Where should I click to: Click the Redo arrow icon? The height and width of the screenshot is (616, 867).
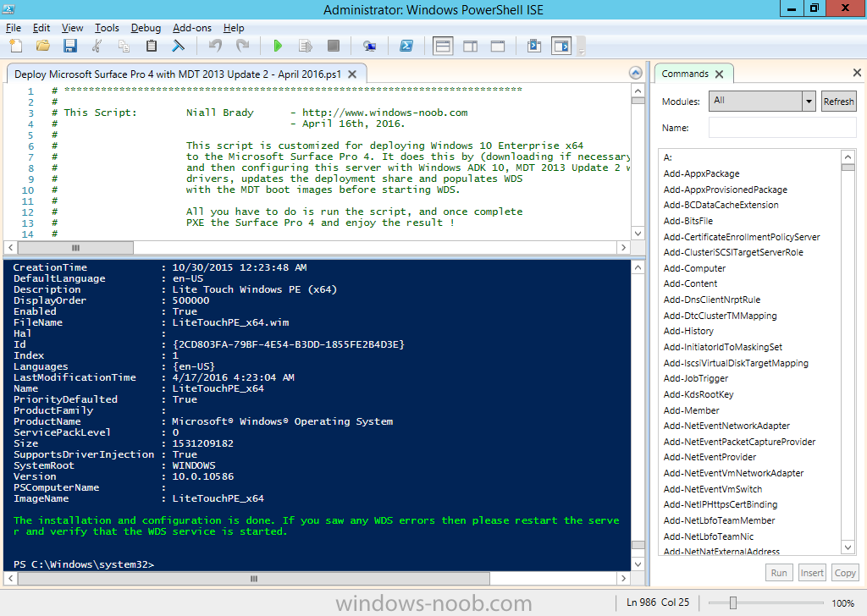point(242,46)
